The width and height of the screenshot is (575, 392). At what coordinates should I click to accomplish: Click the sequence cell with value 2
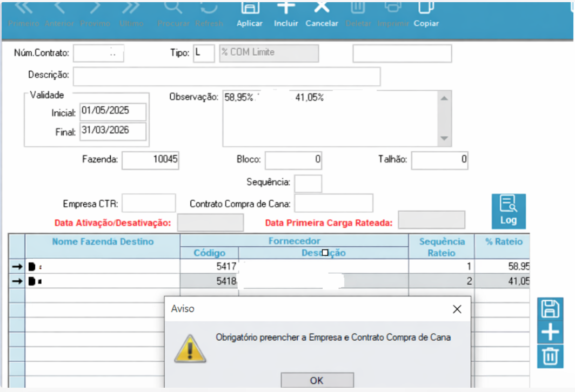(x=442, y=281)
